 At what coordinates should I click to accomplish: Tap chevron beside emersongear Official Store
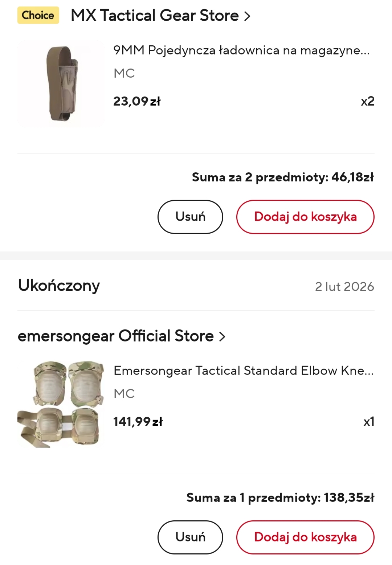click(x=222, y=337)
